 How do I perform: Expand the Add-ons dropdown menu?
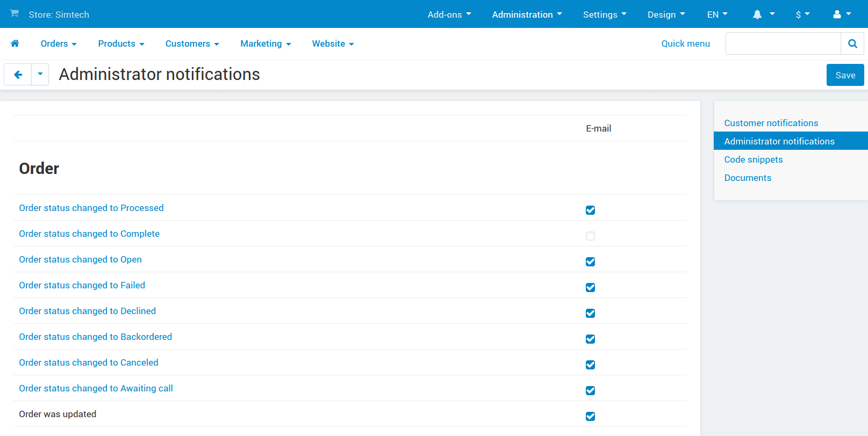click(x=449, y=14)
